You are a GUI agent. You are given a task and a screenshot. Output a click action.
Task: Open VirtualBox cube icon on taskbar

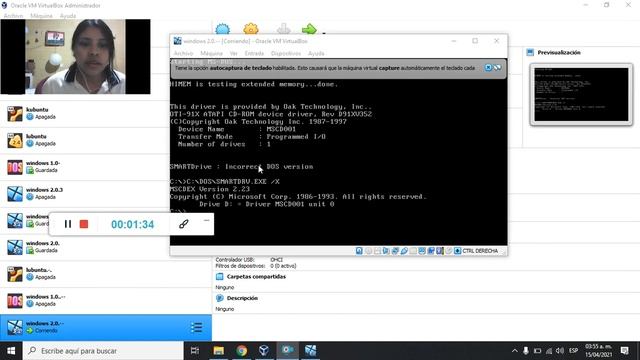click(x=264, y=351)
